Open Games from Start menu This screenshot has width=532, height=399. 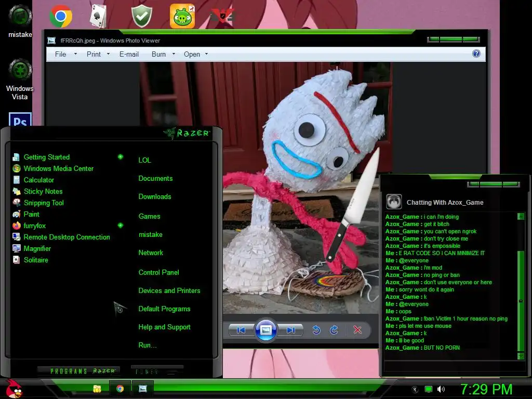tap(149, 217)
